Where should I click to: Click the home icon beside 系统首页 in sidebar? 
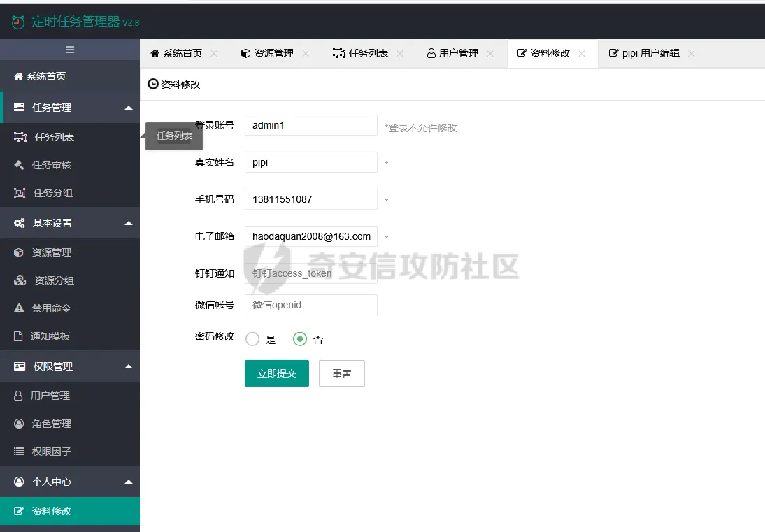(19, 76)
